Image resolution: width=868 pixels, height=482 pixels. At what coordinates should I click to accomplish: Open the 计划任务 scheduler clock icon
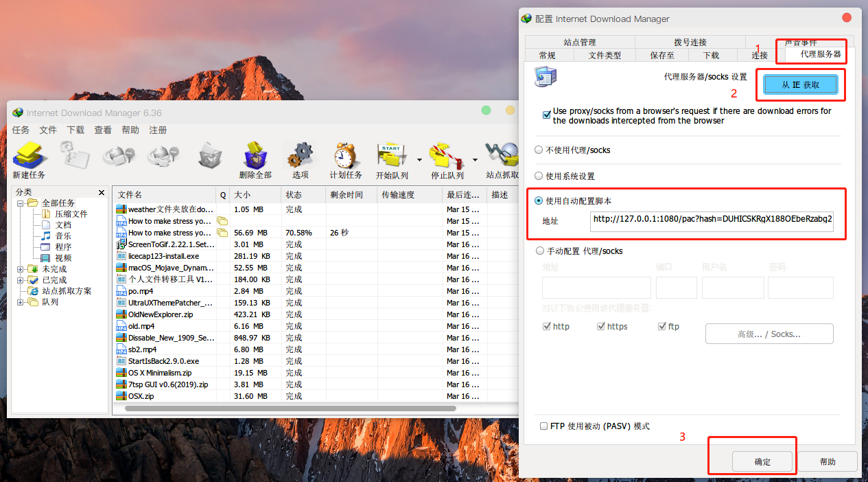(x=346, y=157)
